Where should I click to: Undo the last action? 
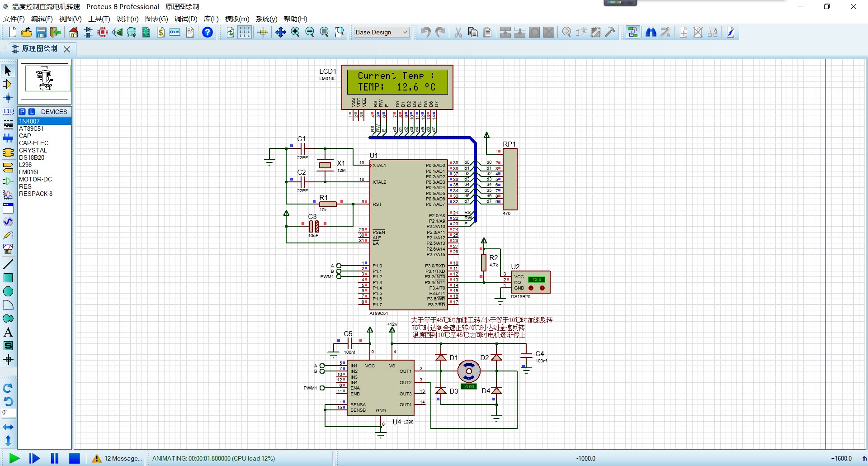click(425, 32)
